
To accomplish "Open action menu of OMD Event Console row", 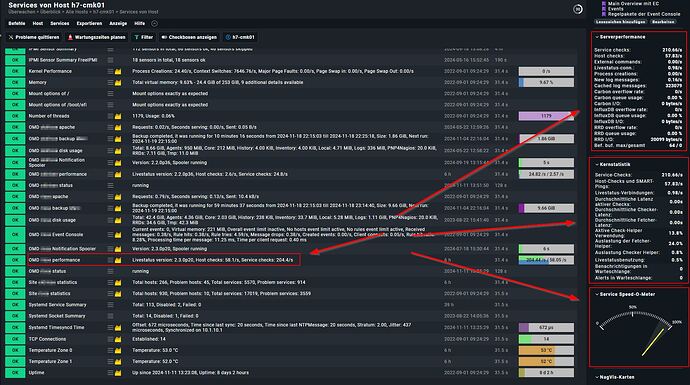I will pos(110,235).
